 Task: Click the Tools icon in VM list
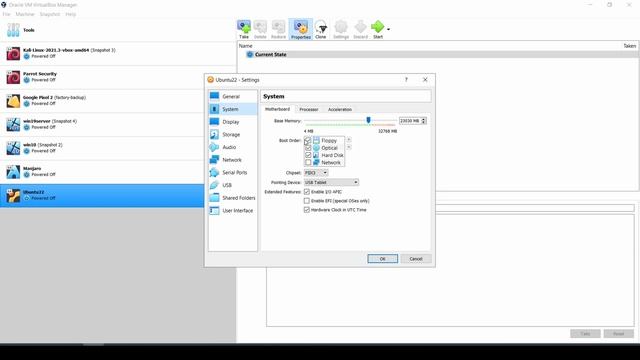(x=13, y=30)
